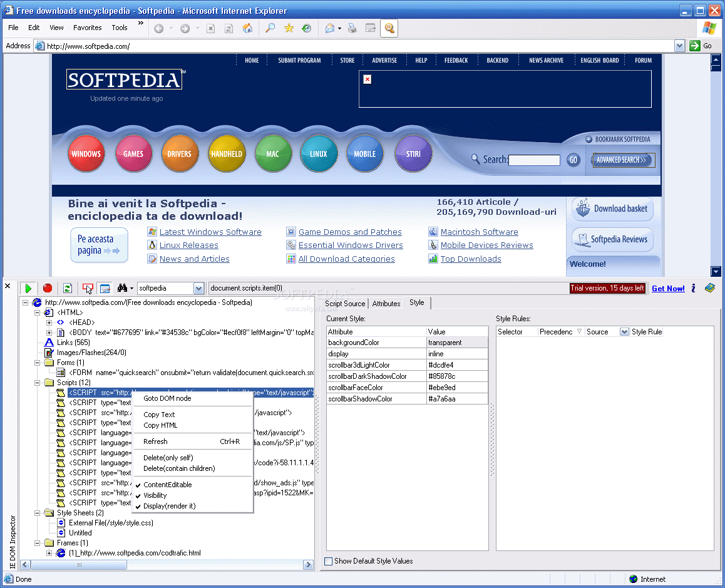Choose Goto DOM node from context menu

(193, 398)
